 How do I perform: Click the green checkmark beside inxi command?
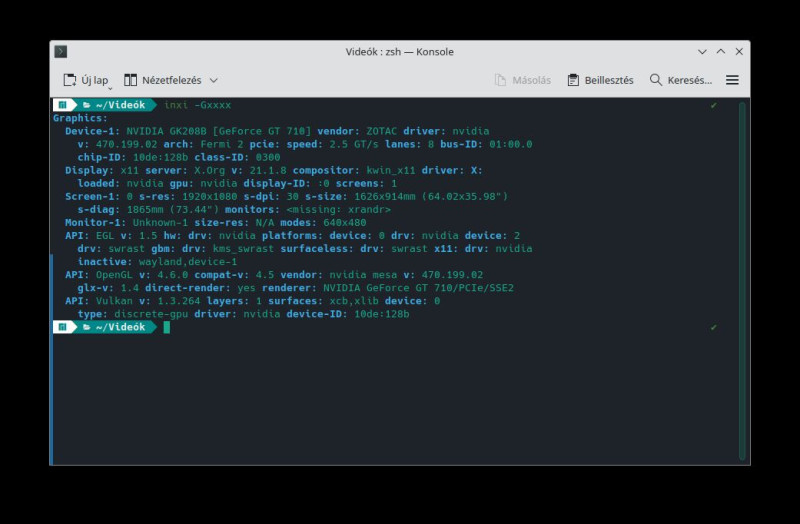point(713,105)
